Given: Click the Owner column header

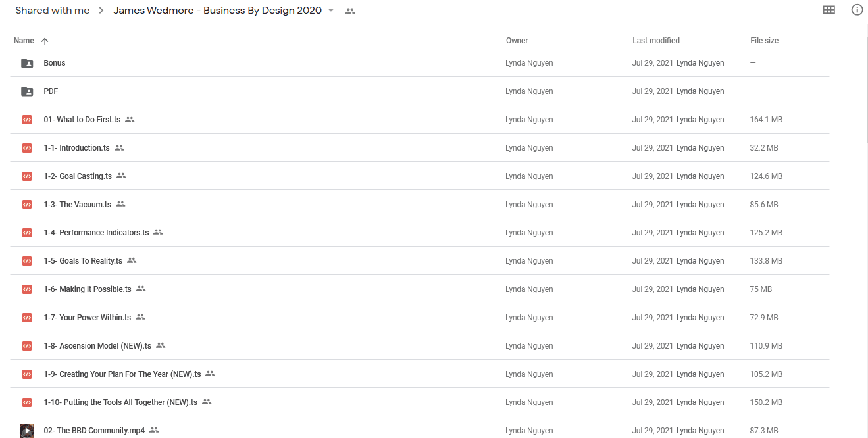Looking at the screenshot, I should click(517, 41).
